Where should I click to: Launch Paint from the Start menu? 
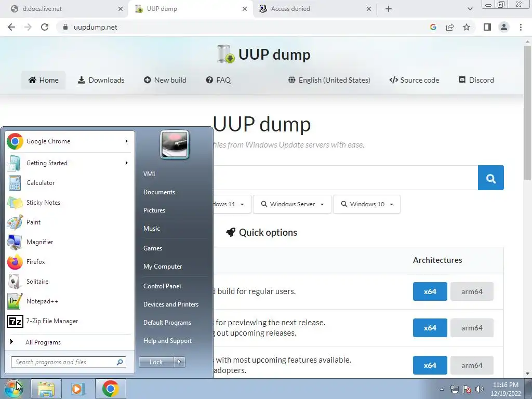[69, 222]
